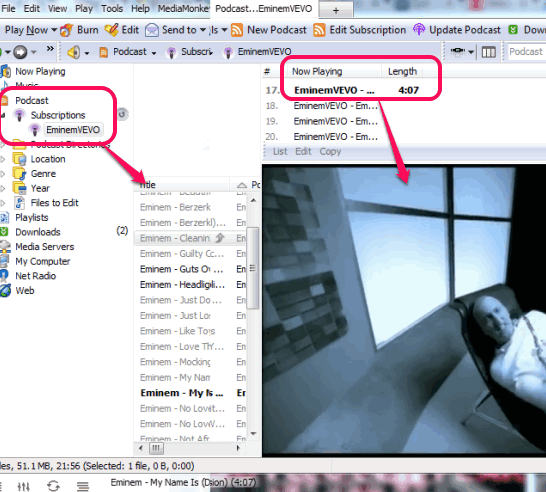546x492 pixels.
Task: Click the refresh icon beside Subscriptions
Action: click(122, 114)
